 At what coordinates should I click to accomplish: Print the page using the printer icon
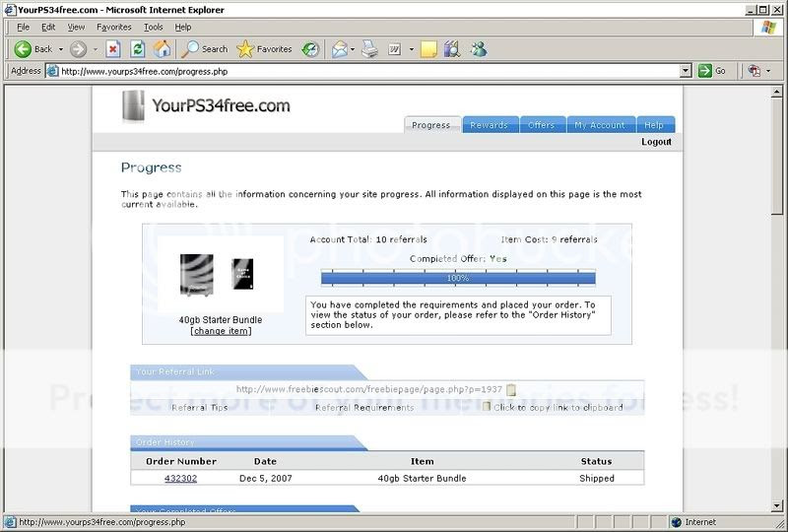(370, 49)
